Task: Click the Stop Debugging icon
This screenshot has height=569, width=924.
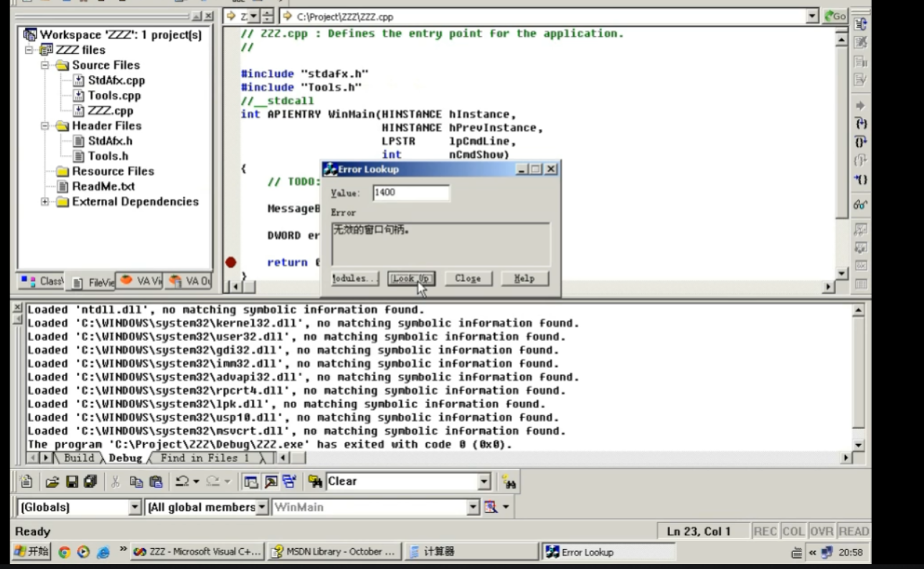Action: pyautogui.click(x=861, y=42)
